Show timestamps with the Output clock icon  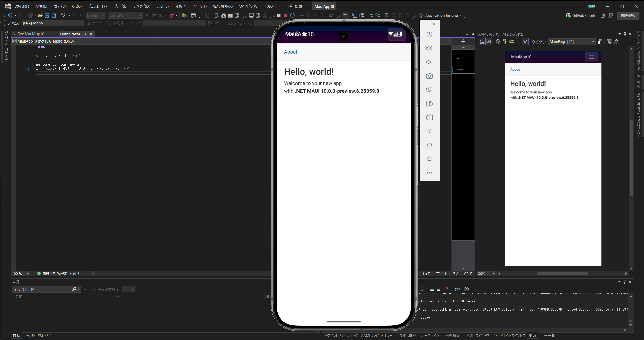[467, 289]
